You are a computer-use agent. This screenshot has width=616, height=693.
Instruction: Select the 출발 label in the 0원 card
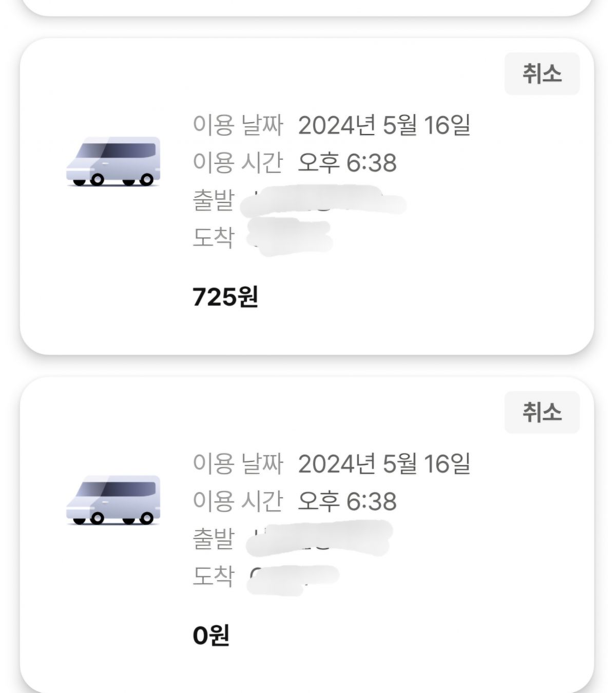(214, 539)
